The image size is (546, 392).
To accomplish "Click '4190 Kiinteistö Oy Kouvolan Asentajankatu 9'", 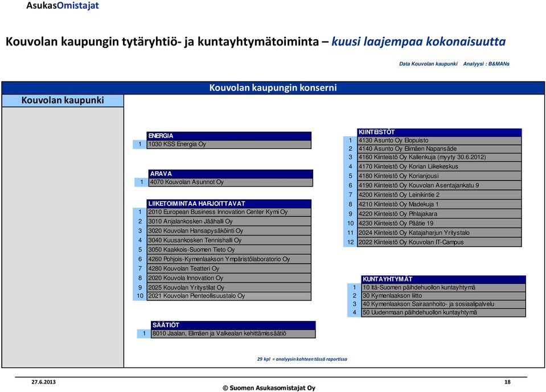I will click(439, 185).
